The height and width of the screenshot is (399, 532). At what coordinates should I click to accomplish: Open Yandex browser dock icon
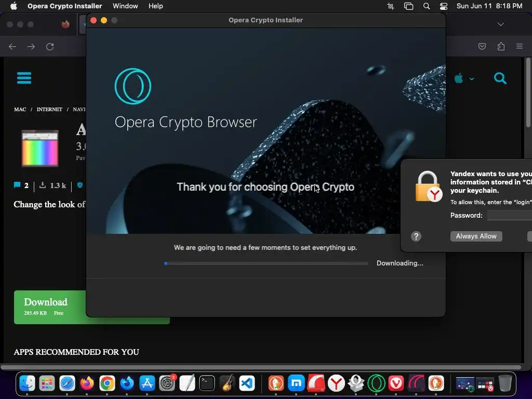pyautogui.click(x=336, y=383)
